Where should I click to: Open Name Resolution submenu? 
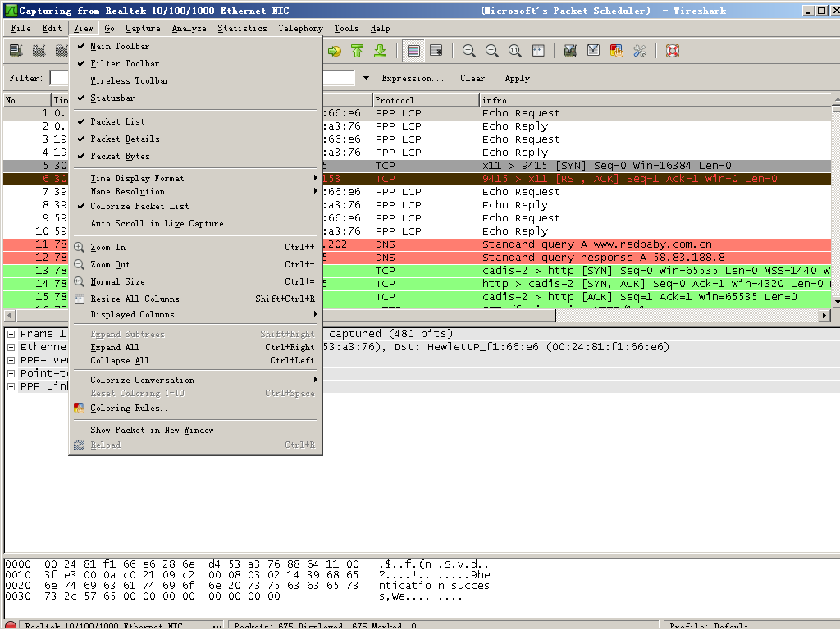(195, 191)
